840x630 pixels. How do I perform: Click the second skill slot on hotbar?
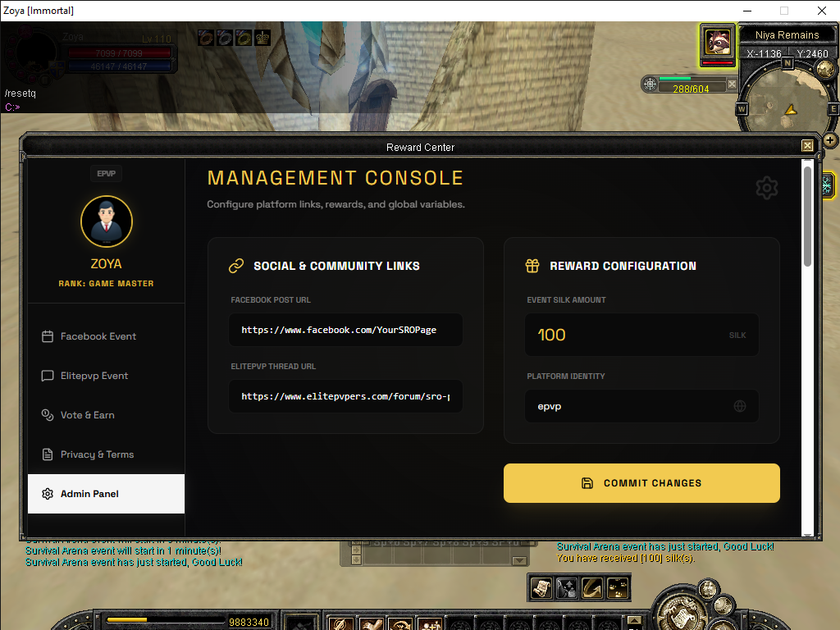371,623
